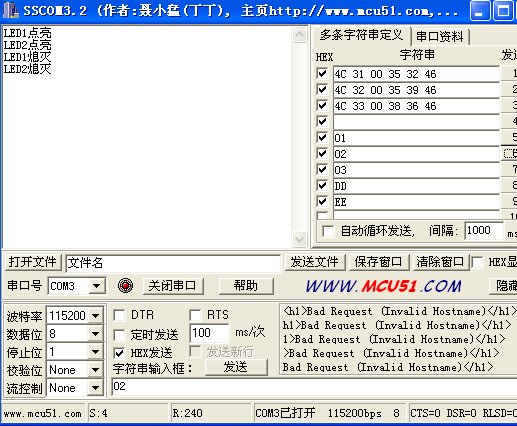Image resolution: width=517 pixels, height=426 pixels.
Task: Minimize the SSCOM3.2 window
Action: [x=480, y=10]
